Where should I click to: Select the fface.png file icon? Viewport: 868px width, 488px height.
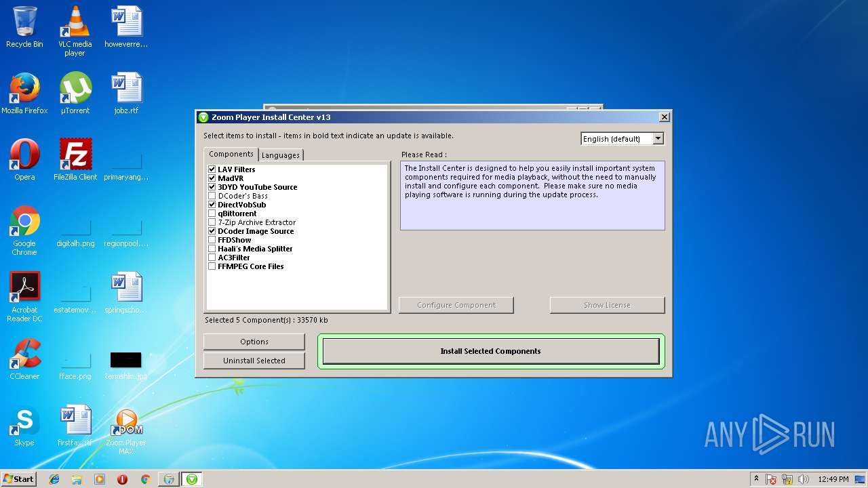tap(75, 366)
